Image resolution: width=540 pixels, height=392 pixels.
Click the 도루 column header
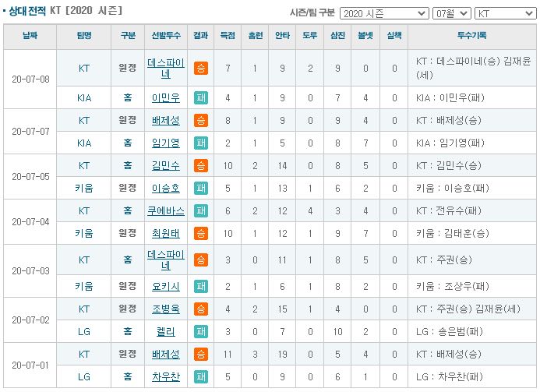point(310,35)
